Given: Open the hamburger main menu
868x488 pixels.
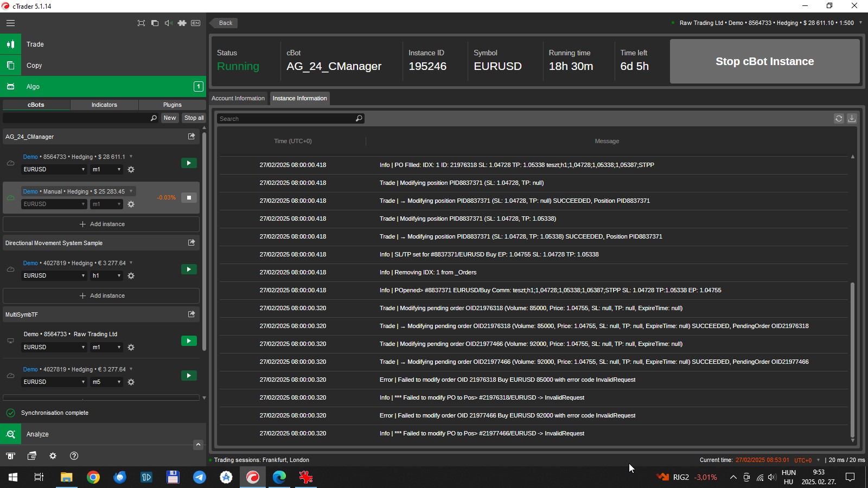Looking at the screenshot, I should coord(10,23).
